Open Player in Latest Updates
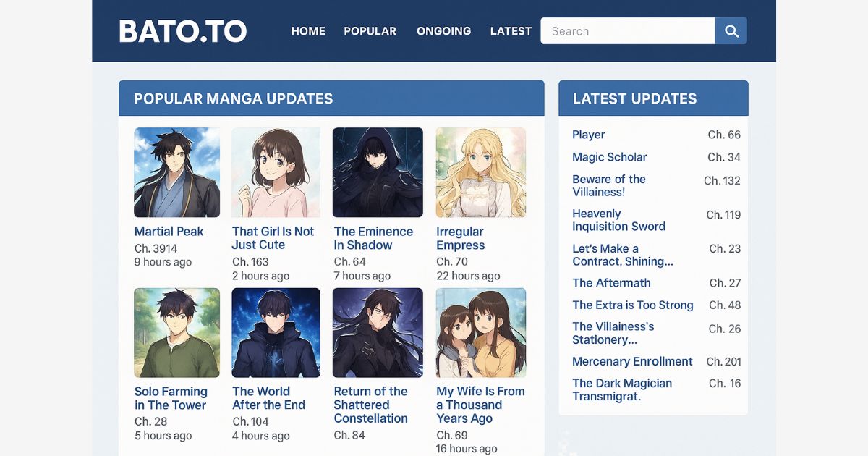Image resolution: width=868 pixels, height=456 pixels. tap(589, 135)
